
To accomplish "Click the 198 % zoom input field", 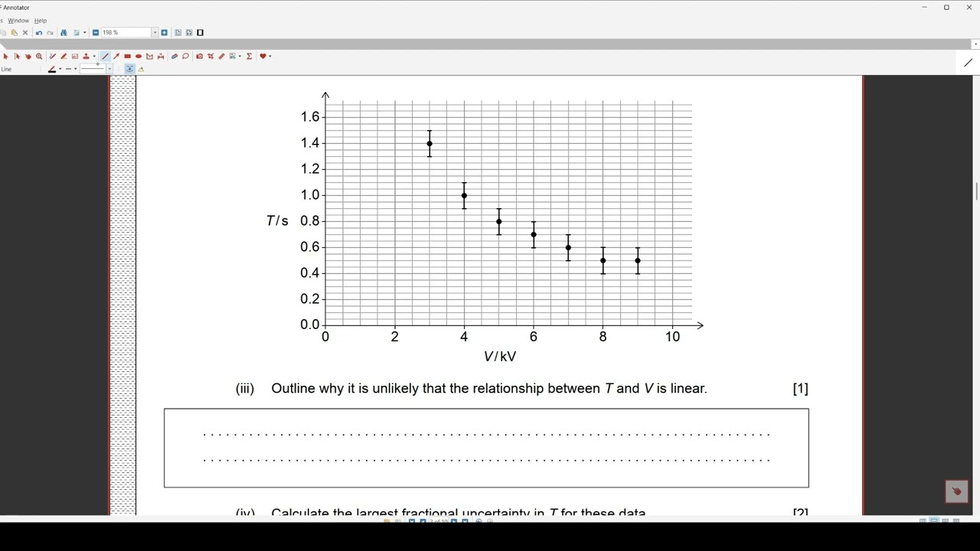I will pyautogui.click(x=126, y=33).
